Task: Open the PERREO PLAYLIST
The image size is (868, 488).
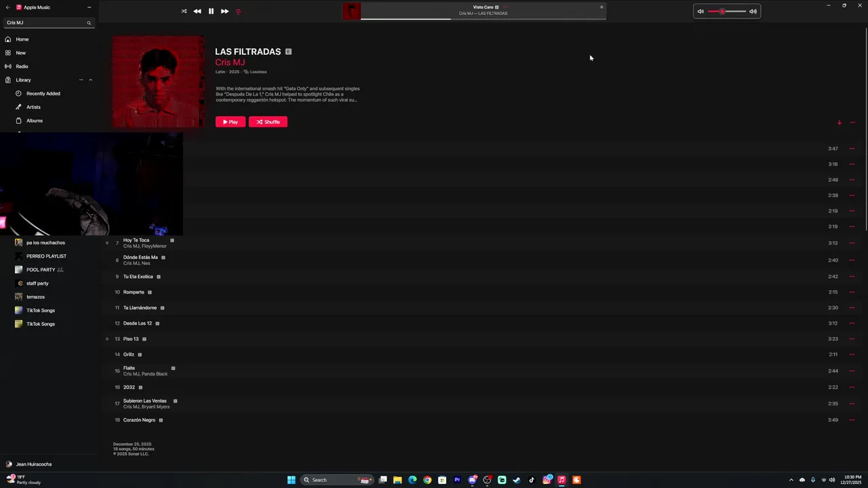Action: (46, 256)
